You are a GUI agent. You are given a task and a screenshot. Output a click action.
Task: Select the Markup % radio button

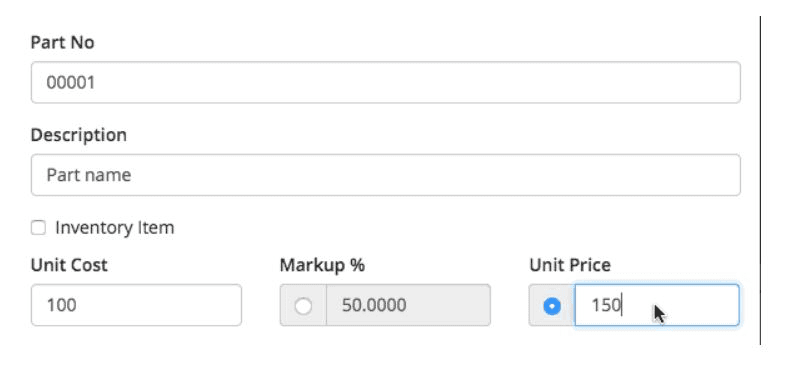(x=303, y=306)
